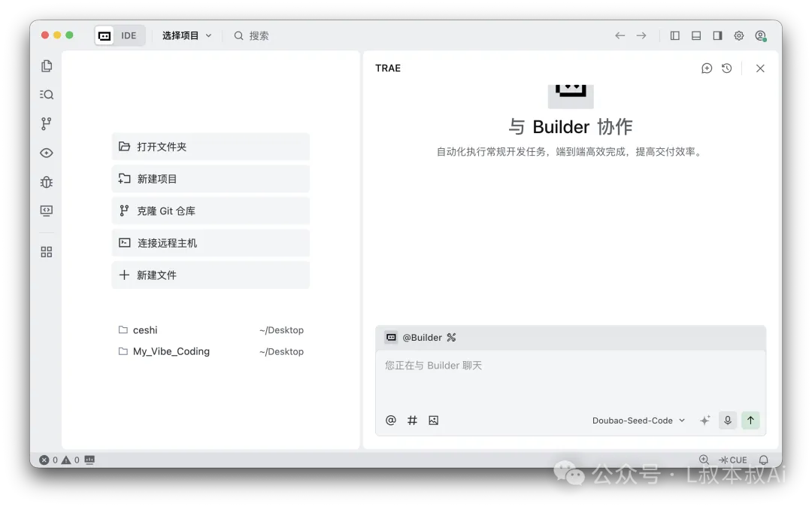The width and height of the screenshot is (812, 507).
Task: Go back with the left arrow
Action: tap(620, 36)
